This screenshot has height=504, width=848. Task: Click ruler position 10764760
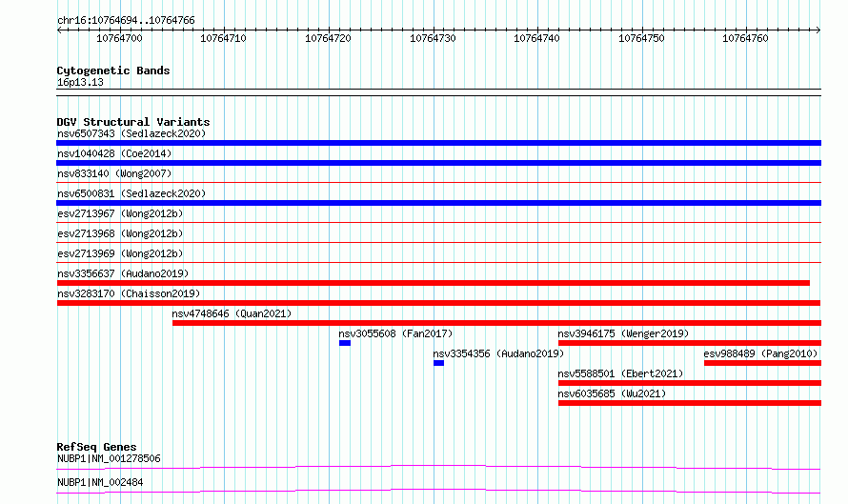tap(745, 38)
